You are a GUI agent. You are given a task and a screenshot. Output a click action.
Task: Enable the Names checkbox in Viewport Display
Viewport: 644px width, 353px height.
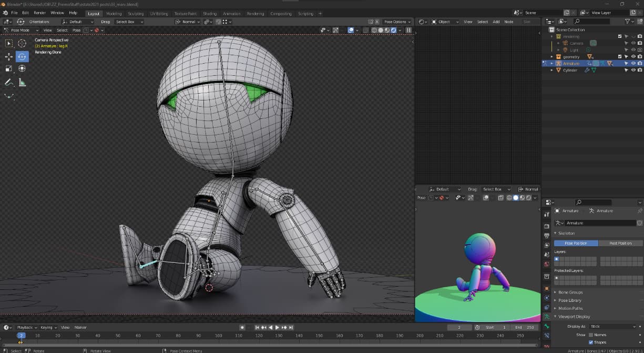tap(591, 335)
